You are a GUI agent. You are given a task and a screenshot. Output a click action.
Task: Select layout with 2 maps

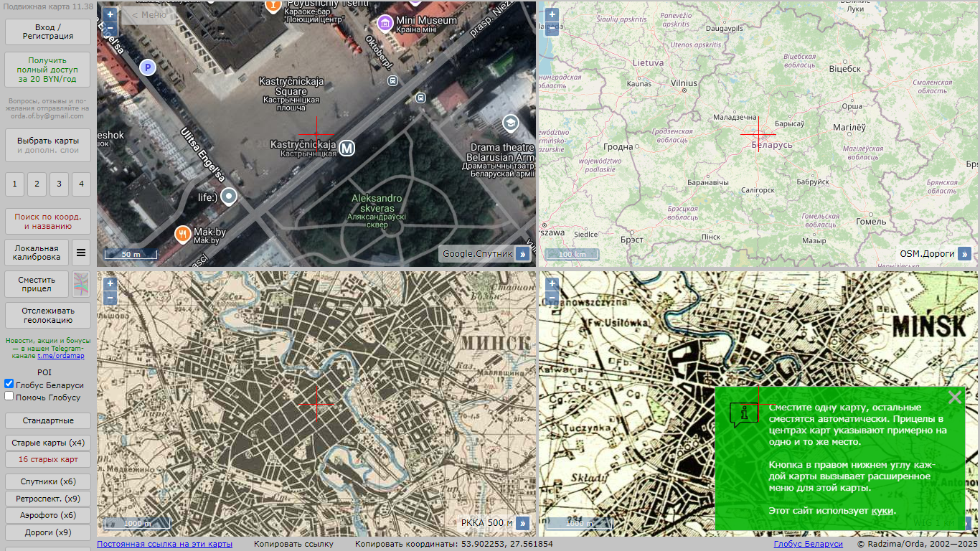coord(37,184)
